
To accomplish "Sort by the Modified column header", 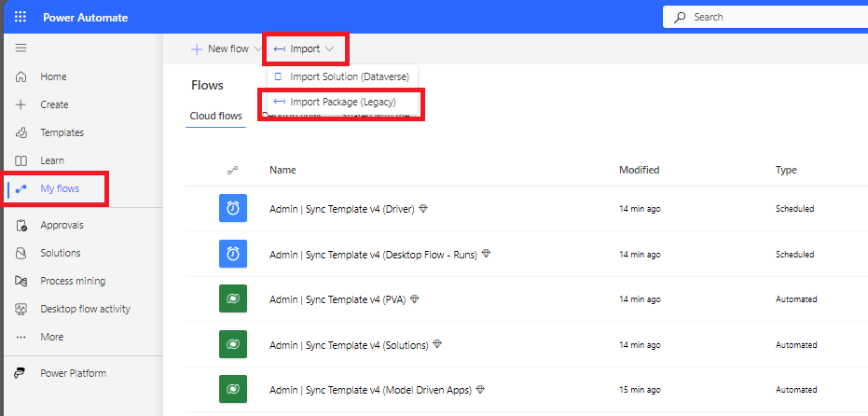I will (x=640, y=170).
